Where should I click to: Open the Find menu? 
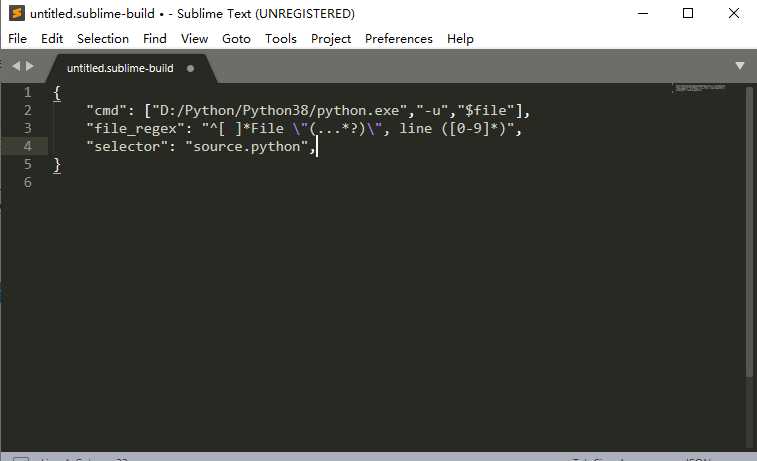tap(154, 39)
